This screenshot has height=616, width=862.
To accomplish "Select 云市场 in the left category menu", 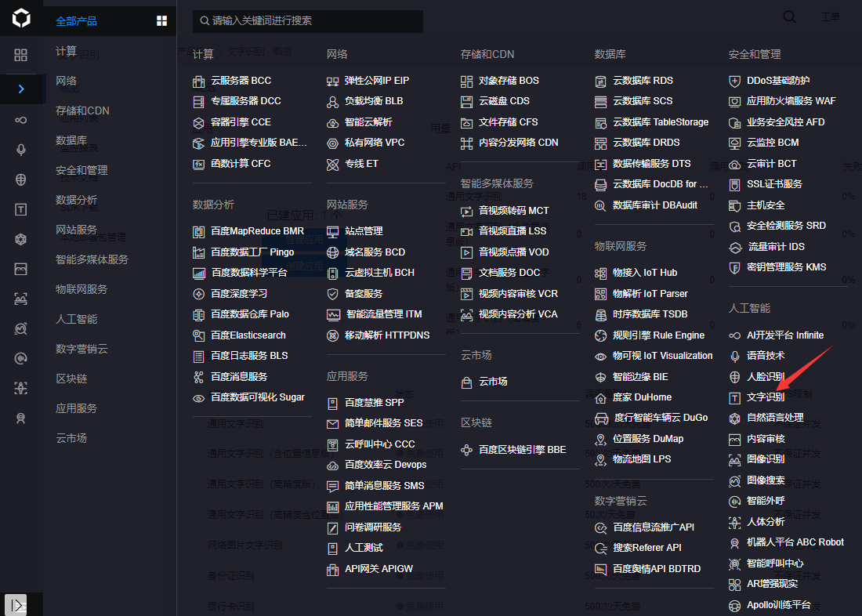I will tap(71, 438).
